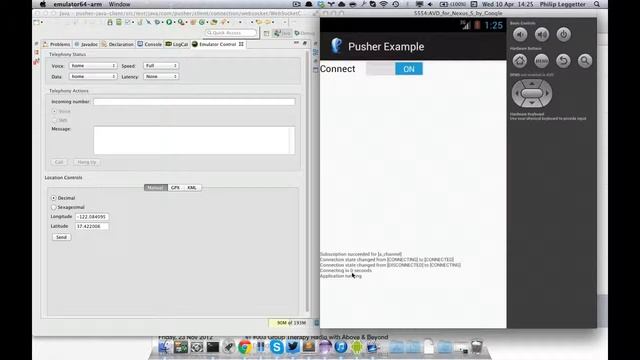Open iTunes from the dock
The height and width of the screenshot is (360, 640).
[341, 347]
